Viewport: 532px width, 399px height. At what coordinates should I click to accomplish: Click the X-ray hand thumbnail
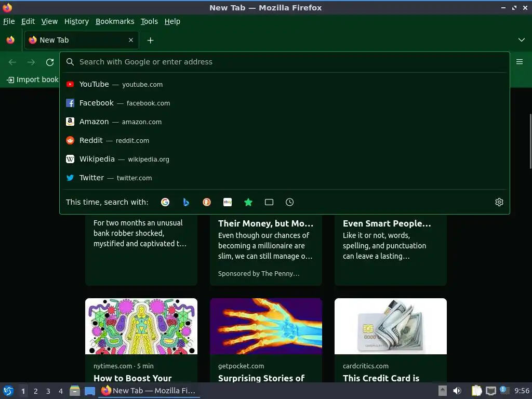(266, 326)
